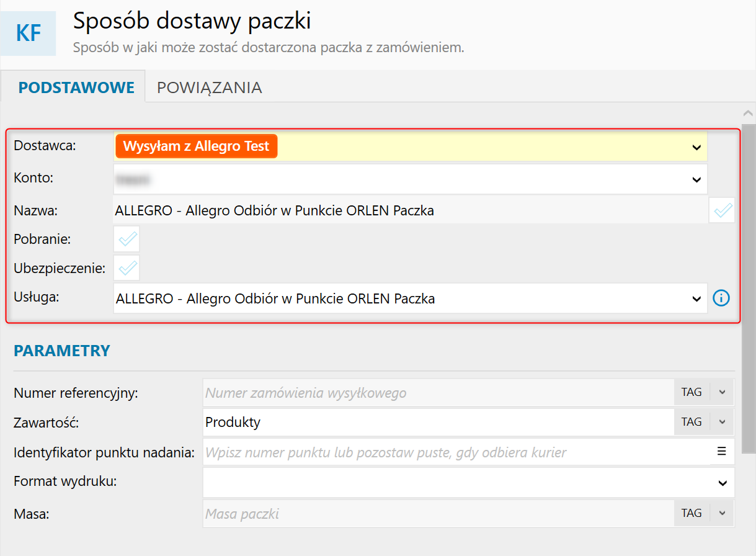Expand the Format wydruku dropdown
The width and height of the screenshot is (756, 556).
[723, 482]
